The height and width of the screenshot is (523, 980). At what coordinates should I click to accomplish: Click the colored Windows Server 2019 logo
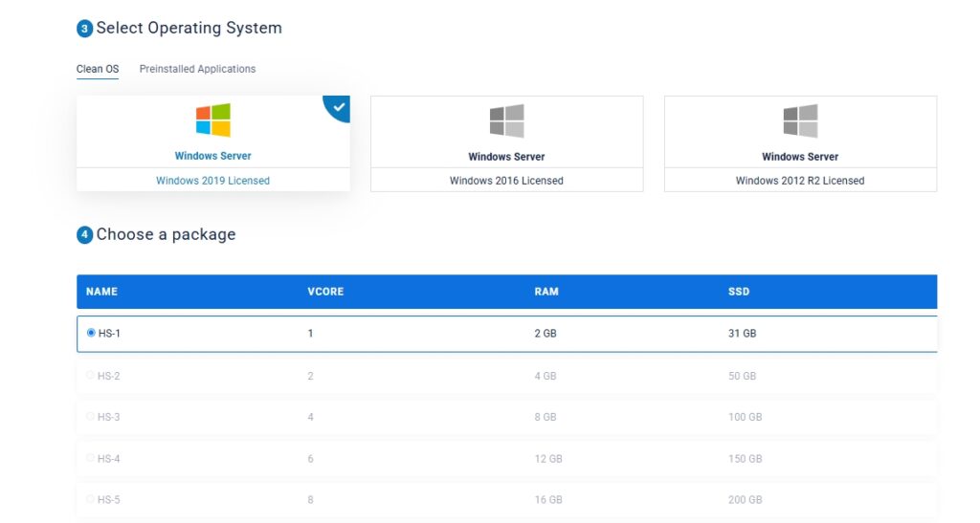[x=212, y=120]
